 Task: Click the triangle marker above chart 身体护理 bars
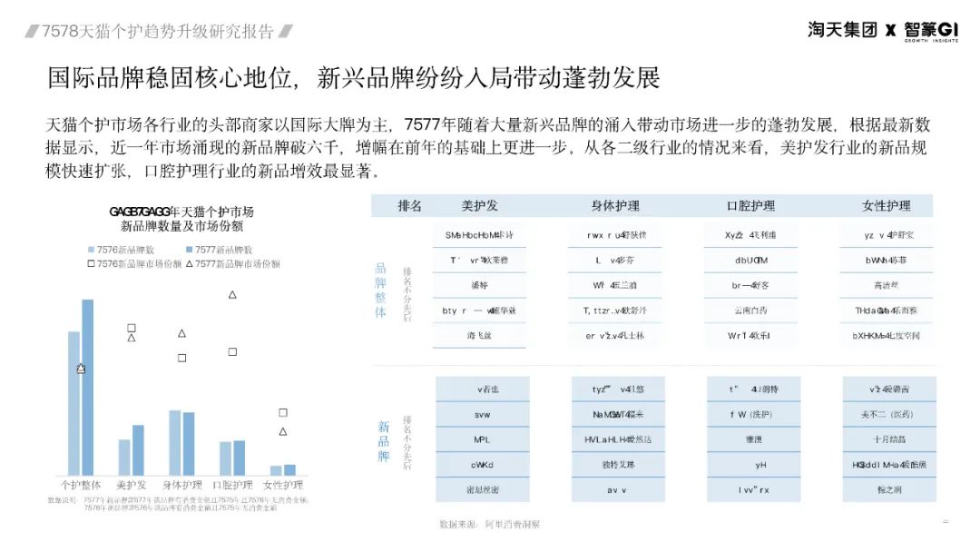pyautogui.click(x=181, y=333)
